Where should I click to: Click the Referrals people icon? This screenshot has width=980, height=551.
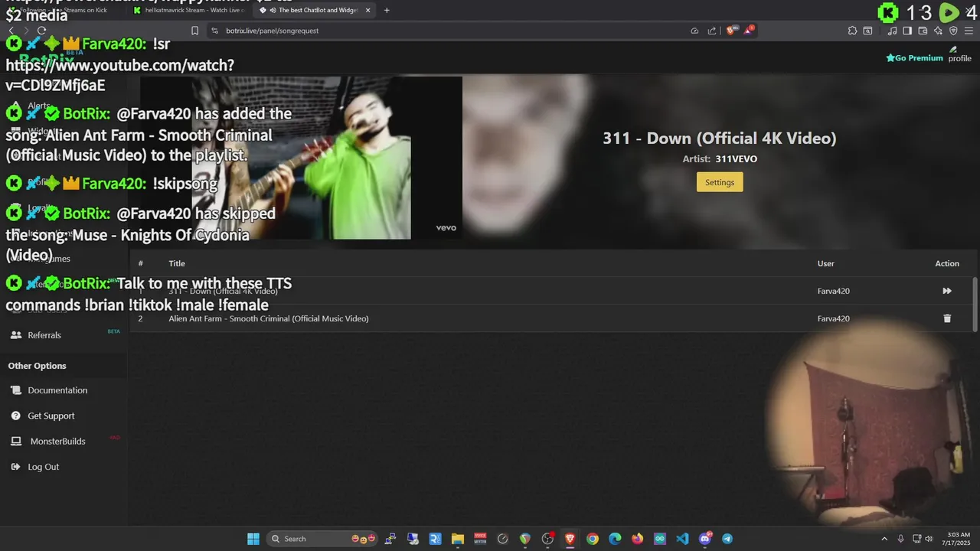(x=15, y=335)
